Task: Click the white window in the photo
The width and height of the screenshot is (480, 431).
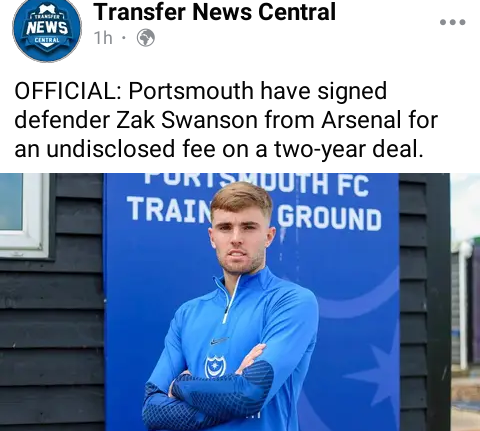Action: [x=23, y=215]
